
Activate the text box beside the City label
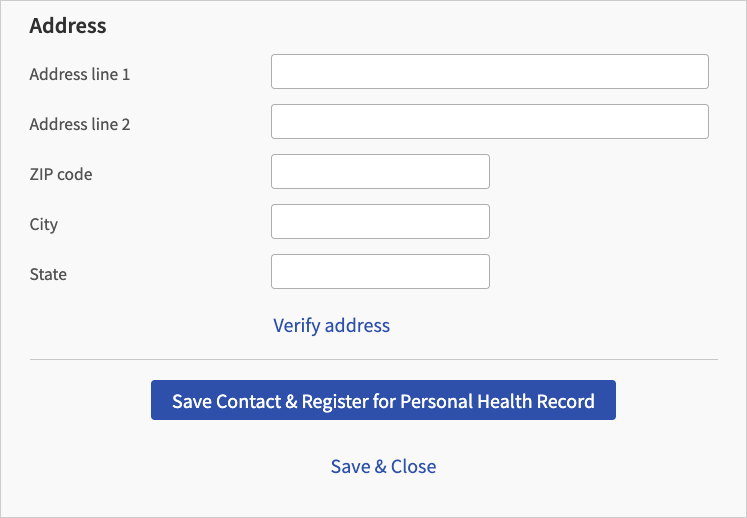(x=380, y=222)
